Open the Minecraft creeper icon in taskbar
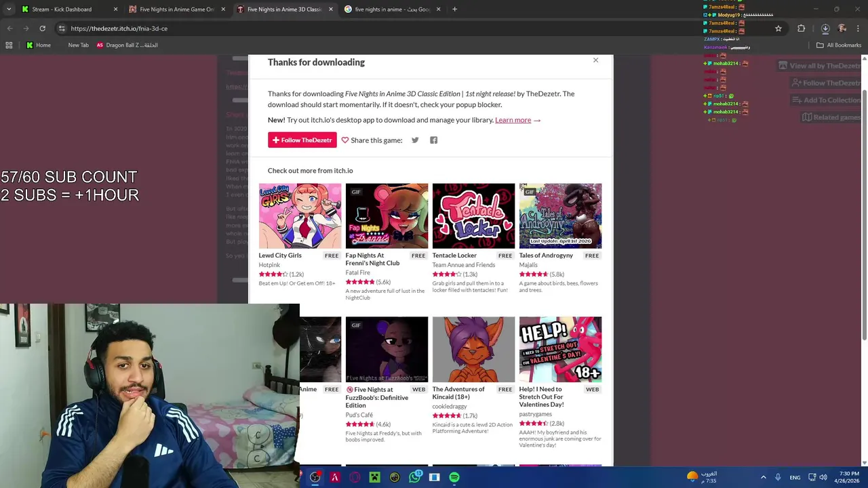 374,477
